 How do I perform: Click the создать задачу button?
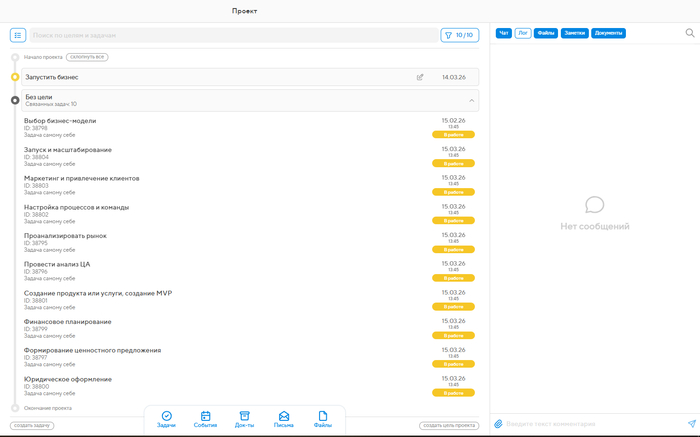(x=32, y=426)
